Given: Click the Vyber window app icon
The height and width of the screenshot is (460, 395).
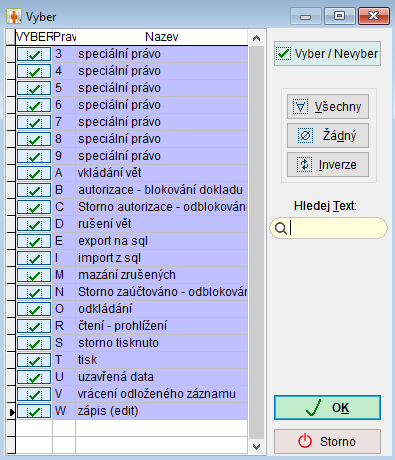Looking at the screenshot, I should [14, 16].
